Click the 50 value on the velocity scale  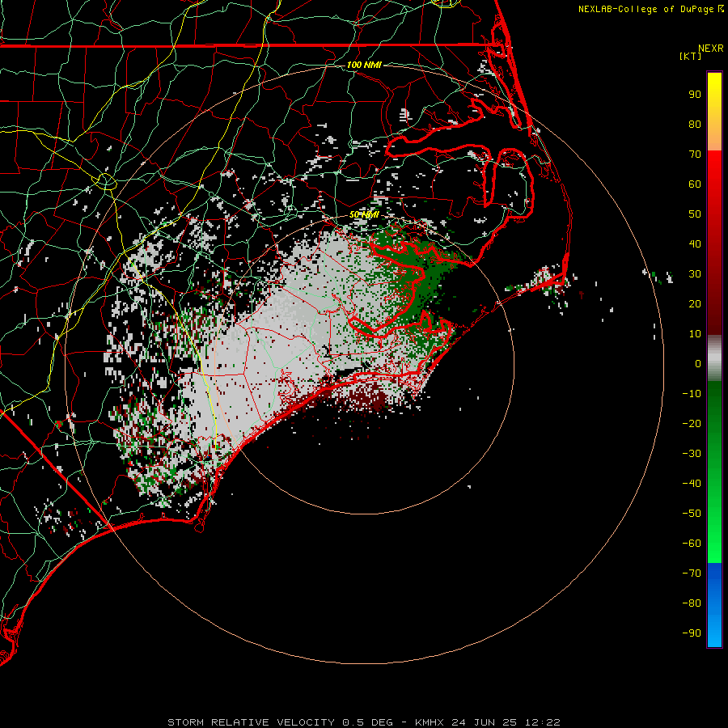(695, 214)
